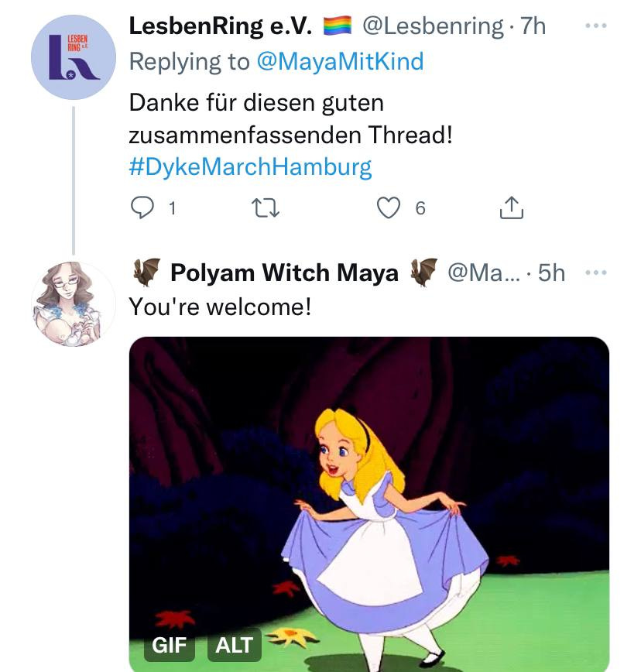Open the Polyam Witch Maya display name

click(285, 273)
